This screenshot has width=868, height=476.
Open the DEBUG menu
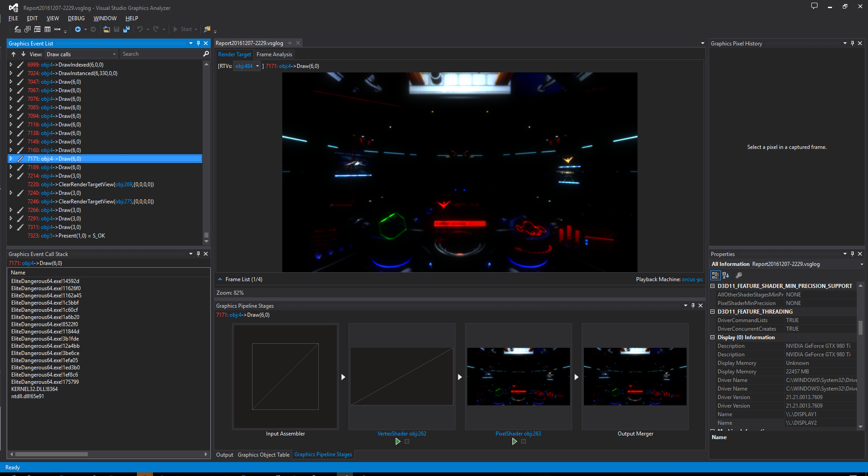coord(76,18)
